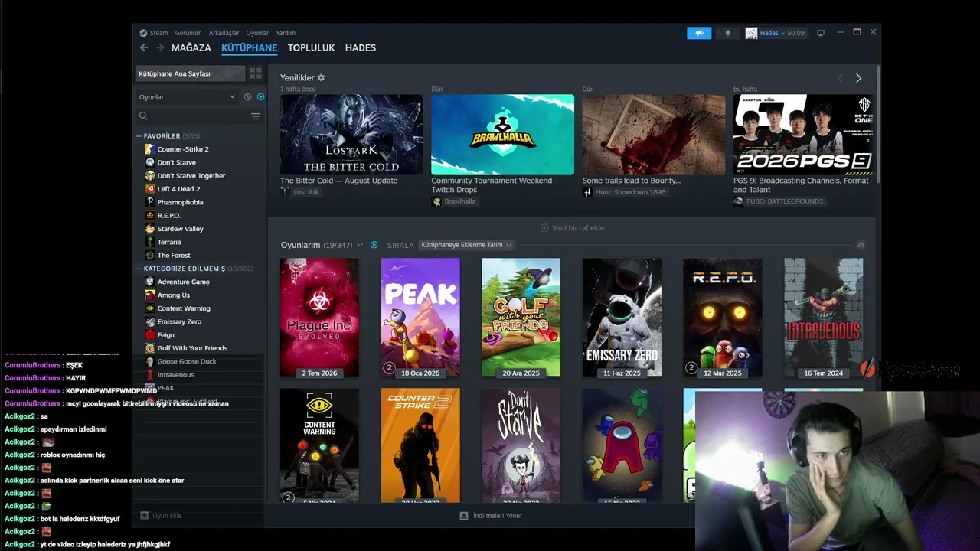The height and width of the screenshot is (551, 980).
Task: Click the Hunt: Showdown 1896 tag icon
Action: pos(587,192)
